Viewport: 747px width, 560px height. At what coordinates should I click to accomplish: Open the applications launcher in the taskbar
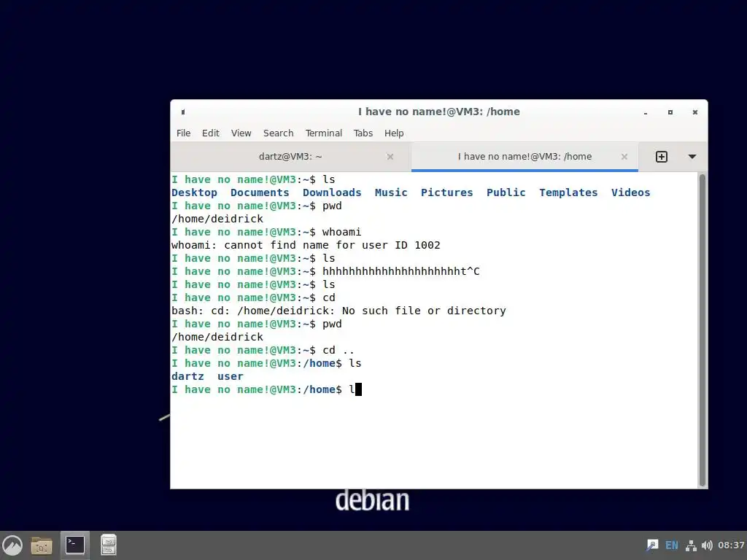13,545
